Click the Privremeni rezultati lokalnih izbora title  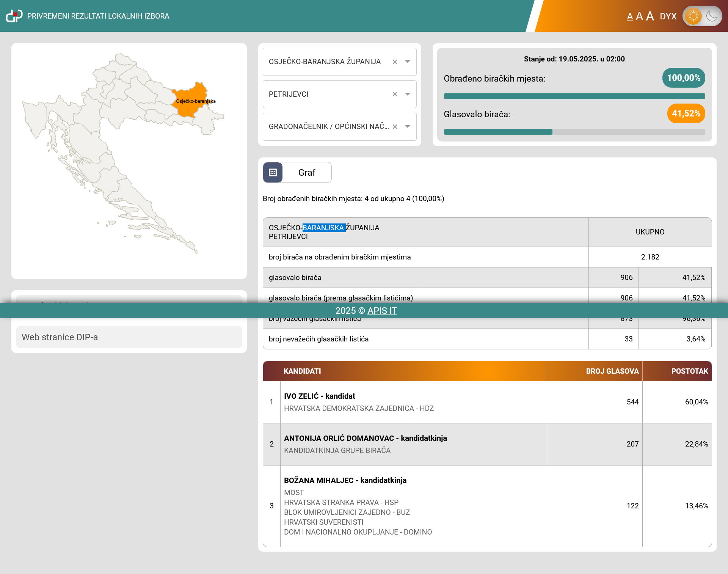[98, 16]
